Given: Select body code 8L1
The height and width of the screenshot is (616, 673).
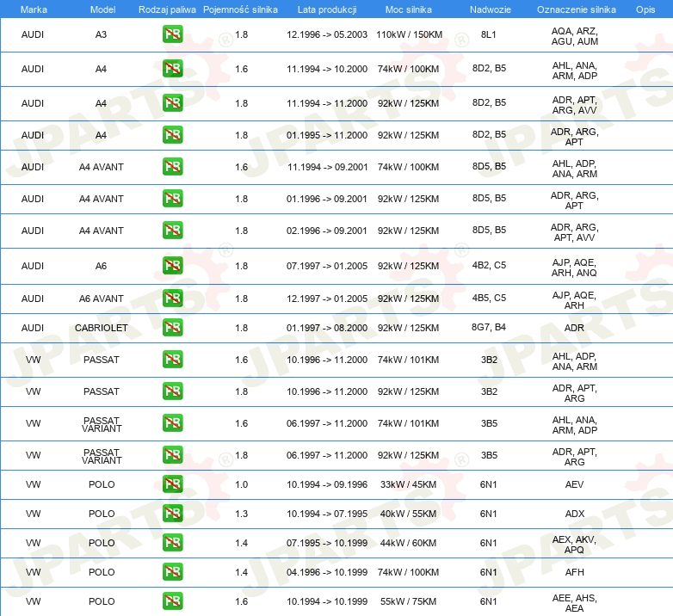Looking at the screenshot, I should (x=489, y=34).
